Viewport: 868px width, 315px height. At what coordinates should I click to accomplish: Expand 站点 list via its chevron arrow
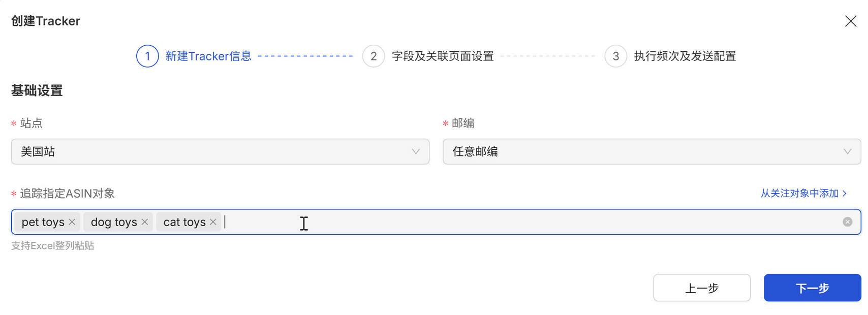pos(416,152)
